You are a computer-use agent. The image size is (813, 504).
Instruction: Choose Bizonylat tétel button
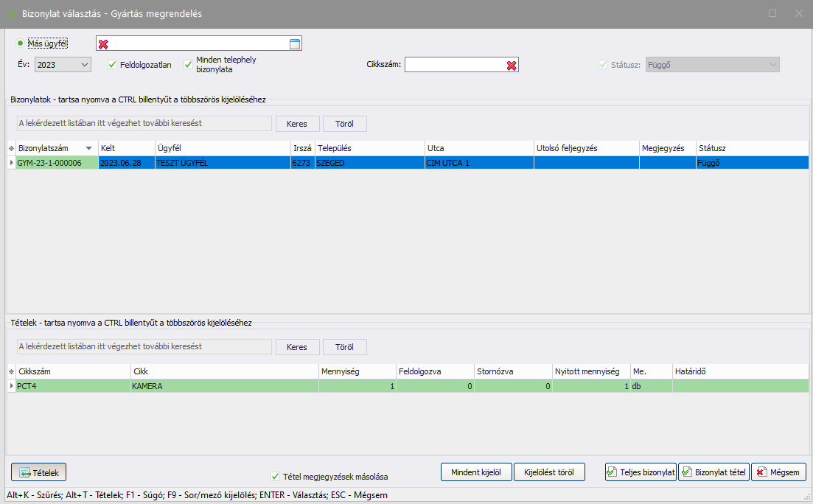pyautogui.click(x=713, y=472)
